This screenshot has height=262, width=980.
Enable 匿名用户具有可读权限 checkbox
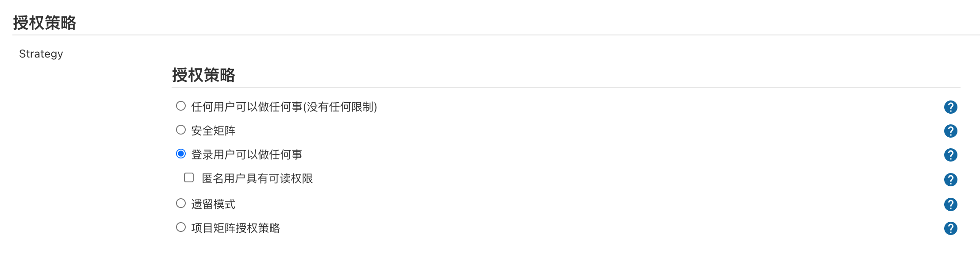189,177
